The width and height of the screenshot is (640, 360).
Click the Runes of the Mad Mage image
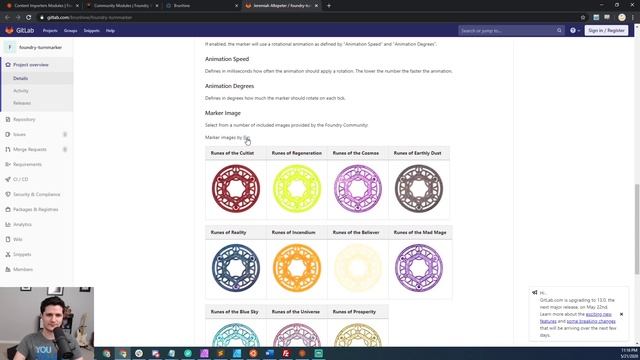419,268
